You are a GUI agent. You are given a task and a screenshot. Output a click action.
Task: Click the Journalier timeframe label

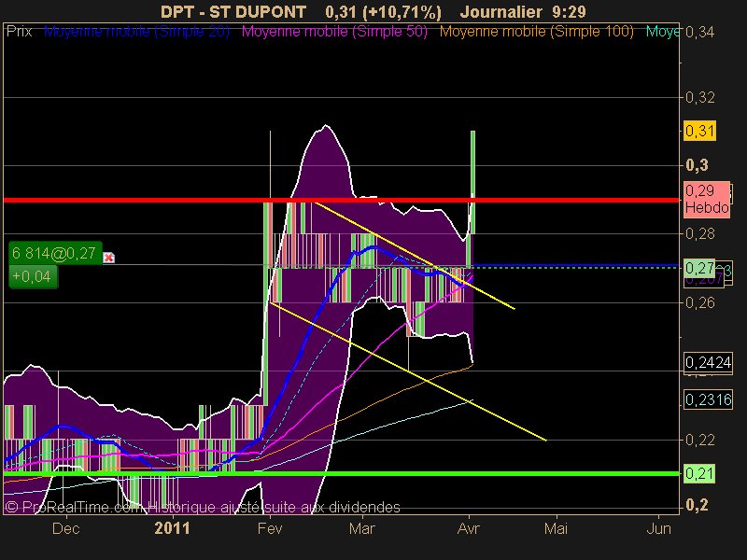[x=501, y=12]
